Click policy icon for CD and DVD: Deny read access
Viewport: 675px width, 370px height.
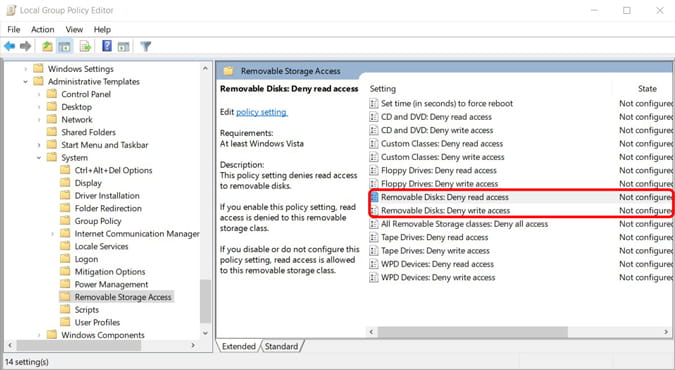374,117
